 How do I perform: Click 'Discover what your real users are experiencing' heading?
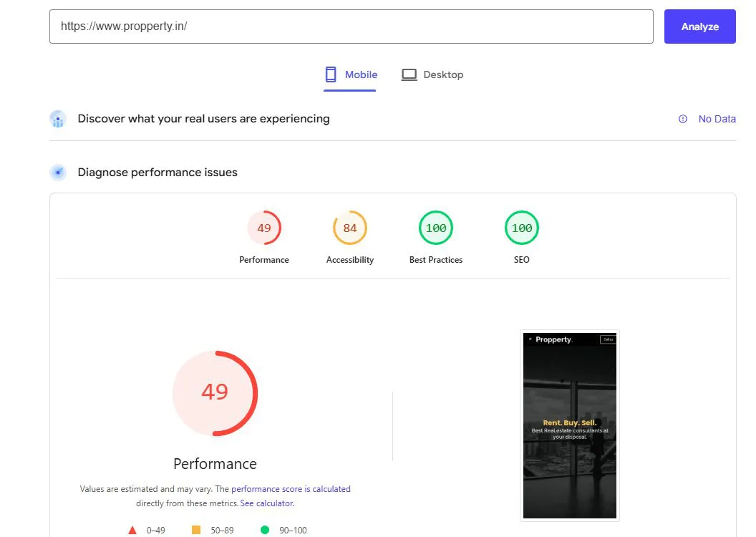(x=203, y=119)
